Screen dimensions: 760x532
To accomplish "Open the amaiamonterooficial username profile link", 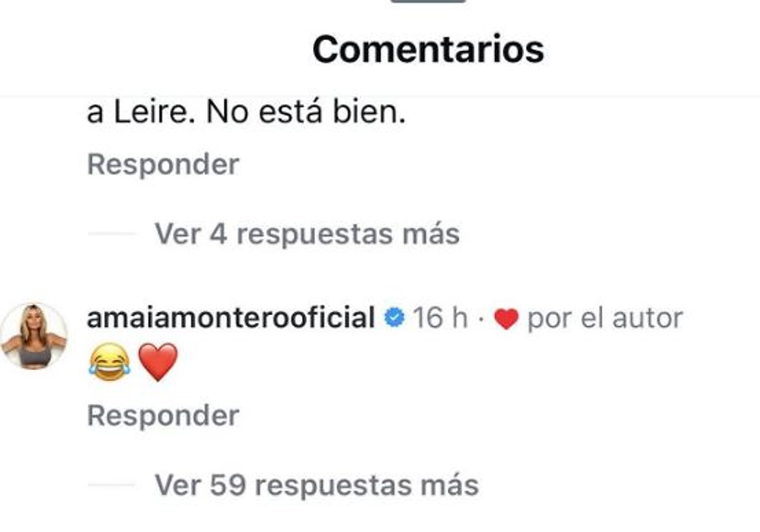I will coord(231,318).
